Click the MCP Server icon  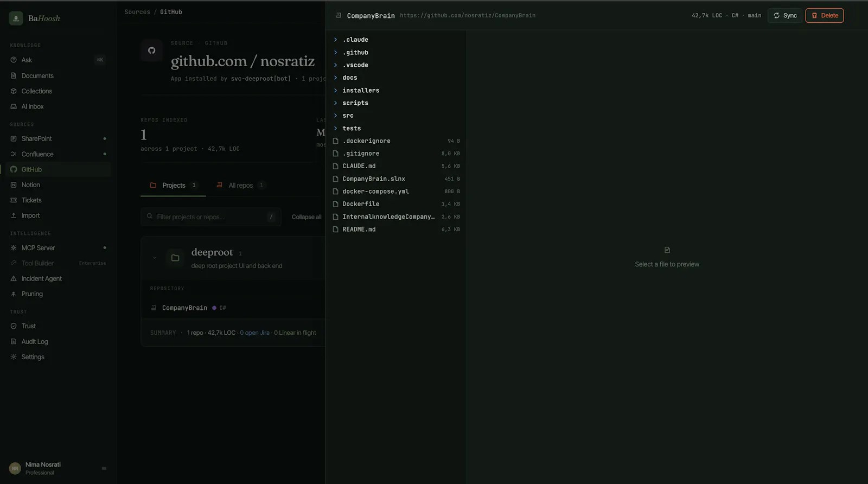click(14, 248)
